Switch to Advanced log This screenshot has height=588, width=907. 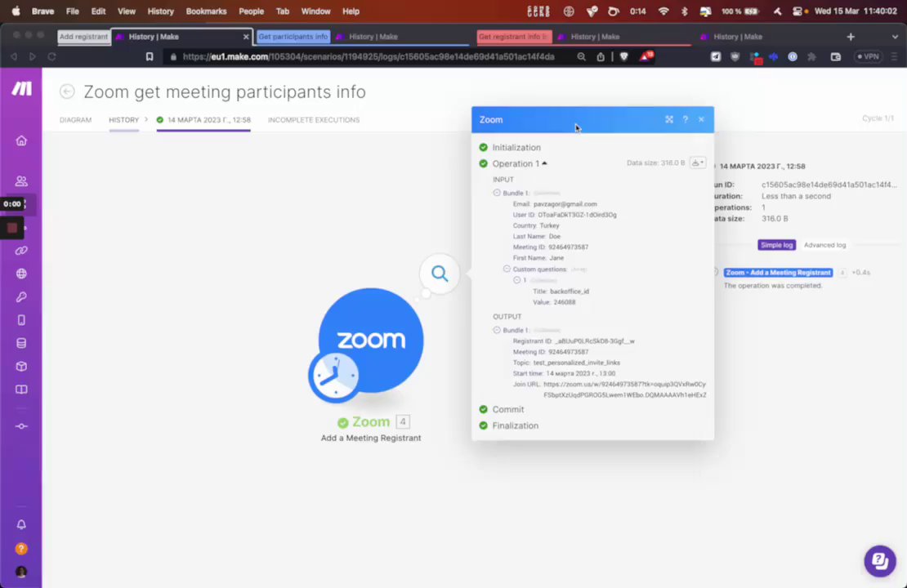[824, 245]
